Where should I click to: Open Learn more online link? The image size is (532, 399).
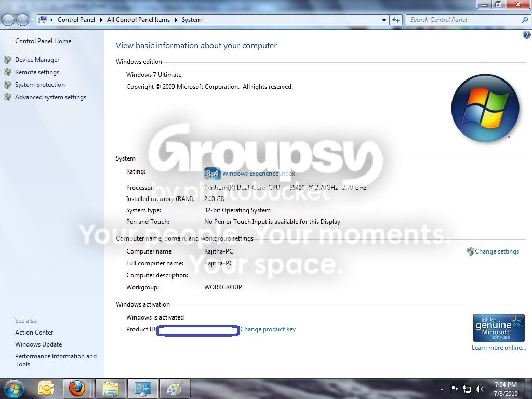tap(499, 348)
